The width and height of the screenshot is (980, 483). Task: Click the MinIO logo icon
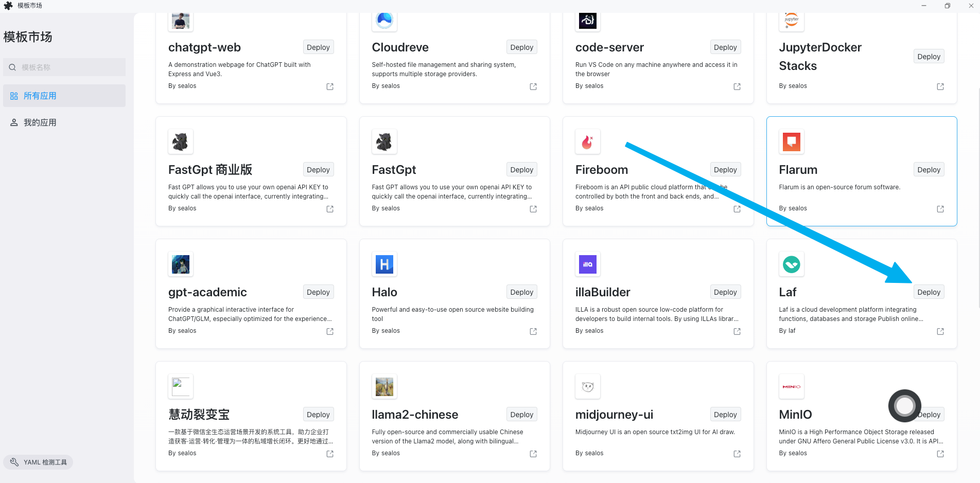click(x=791, y=386)
